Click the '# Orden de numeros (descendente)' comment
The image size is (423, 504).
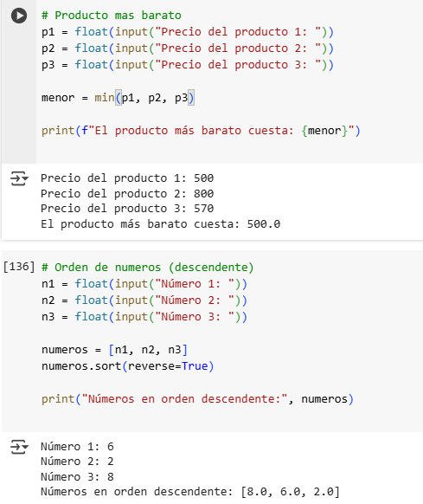point(148,268)
